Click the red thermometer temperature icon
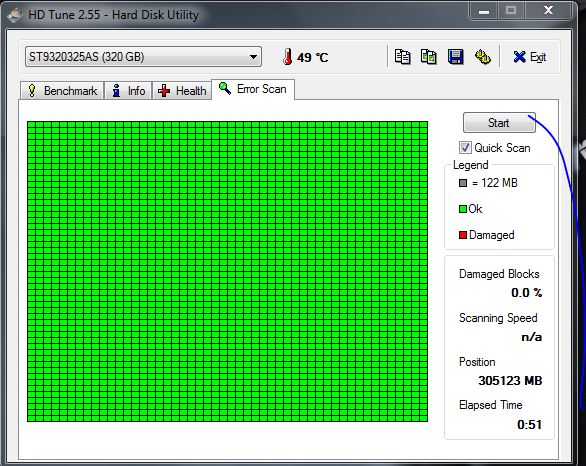 [287, 57]
